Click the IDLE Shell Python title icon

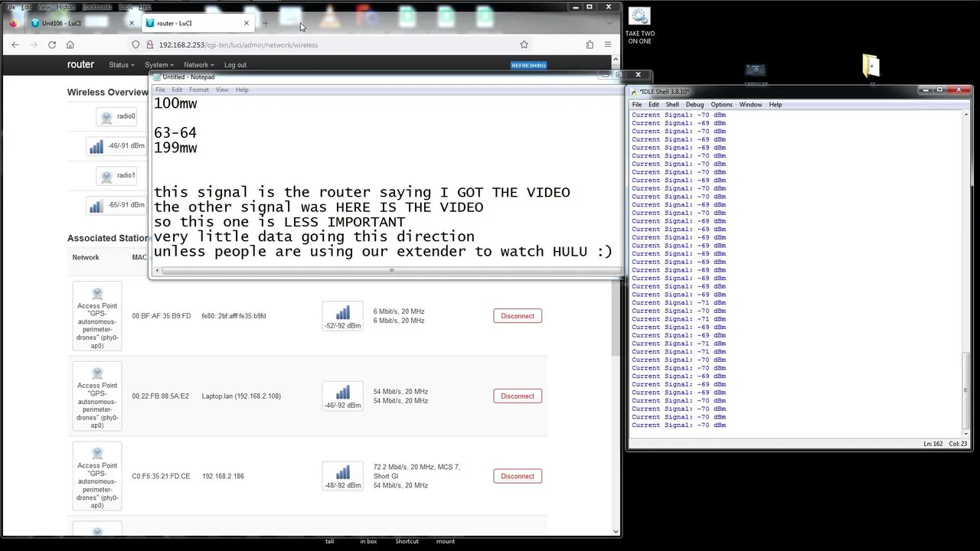[634, 92]
